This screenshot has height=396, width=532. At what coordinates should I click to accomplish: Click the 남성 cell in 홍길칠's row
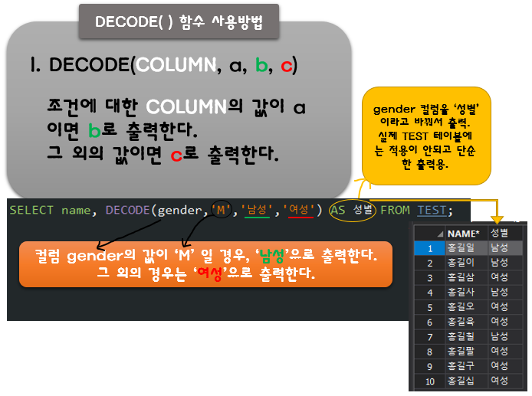pos(505,337)
